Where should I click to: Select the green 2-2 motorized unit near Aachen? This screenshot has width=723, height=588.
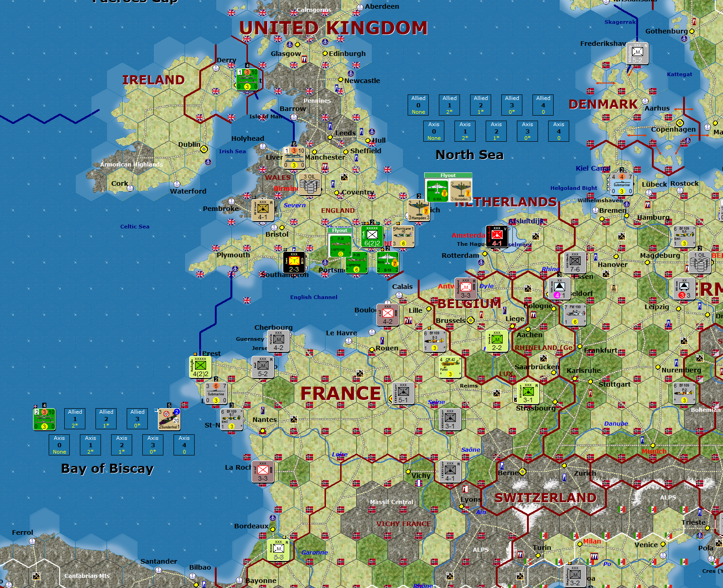click(497, 341)
